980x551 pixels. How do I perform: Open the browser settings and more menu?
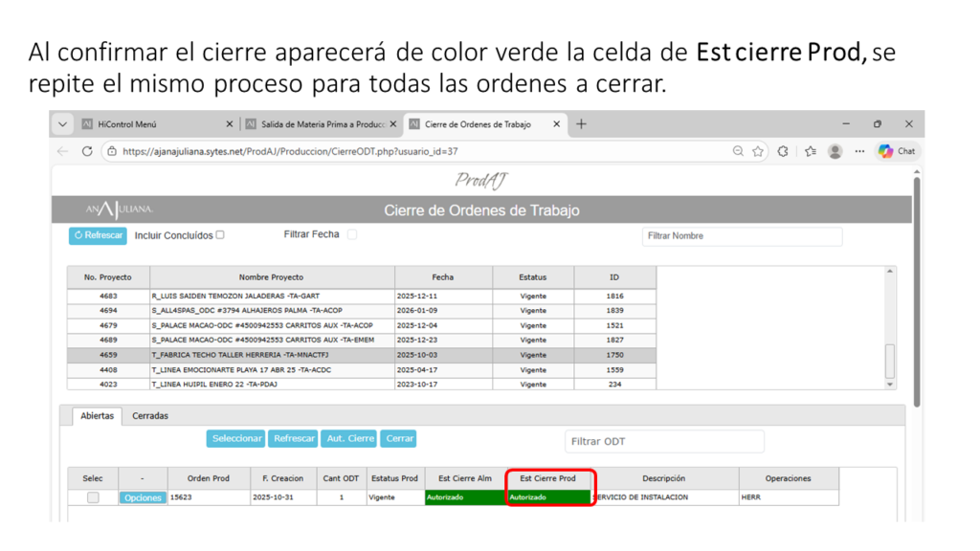point(859,151)
